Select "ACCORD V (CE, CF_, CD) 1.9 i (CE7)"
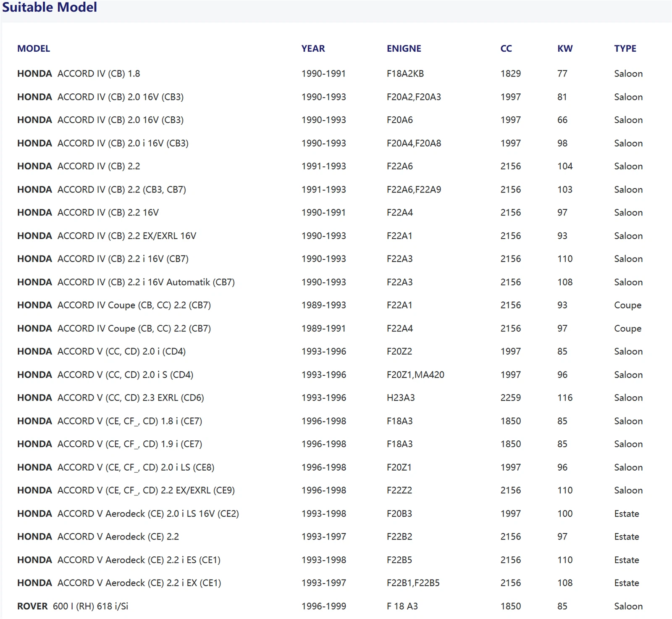The width and height of the screenshot is (672, 619). tap(130, 444)
